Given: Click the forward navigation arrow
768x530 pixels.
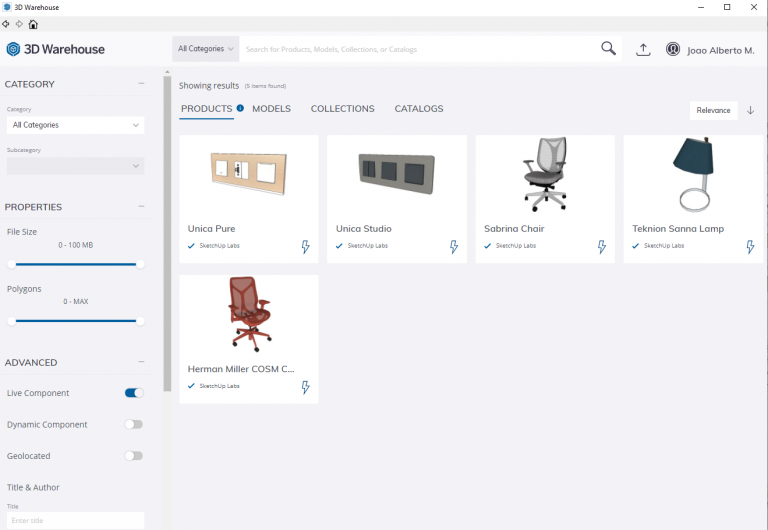Looking at the screenshot, I should pyautogui.click(x=19, y=24).
